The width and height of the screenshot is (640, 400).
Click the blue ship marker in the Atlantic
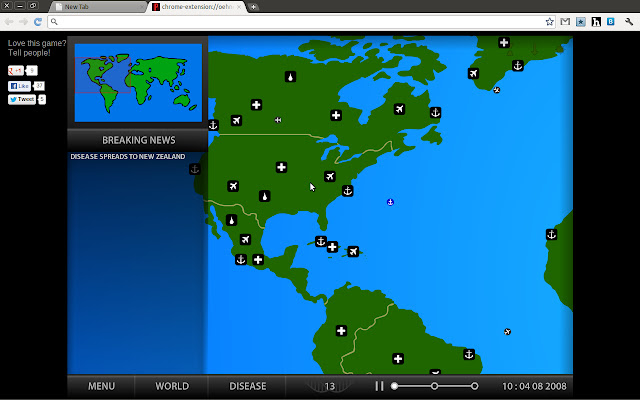pos(390,202)
